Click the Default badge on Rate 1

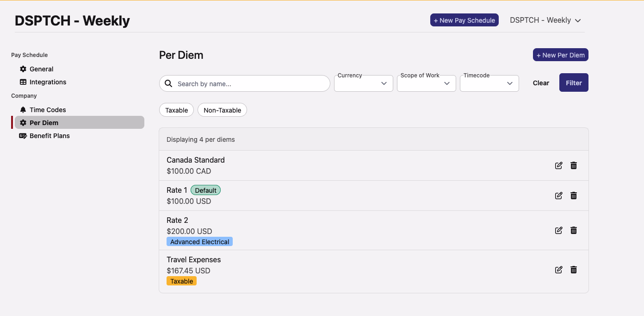(x=206, y=190)
